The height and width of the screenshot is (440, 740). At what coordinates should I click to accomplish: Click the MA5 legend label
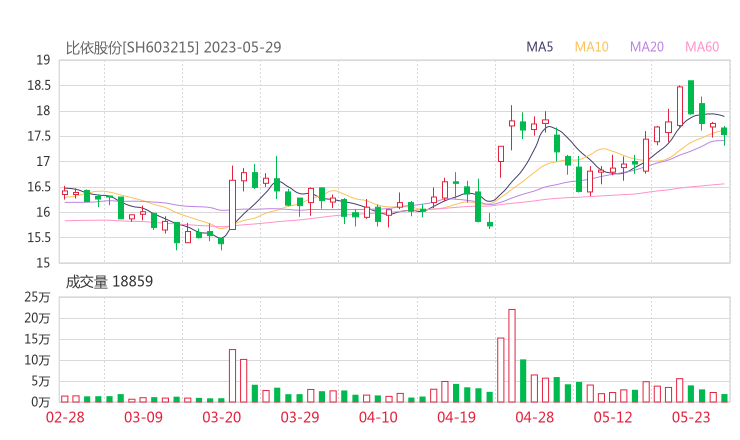(x=539, y=47)
